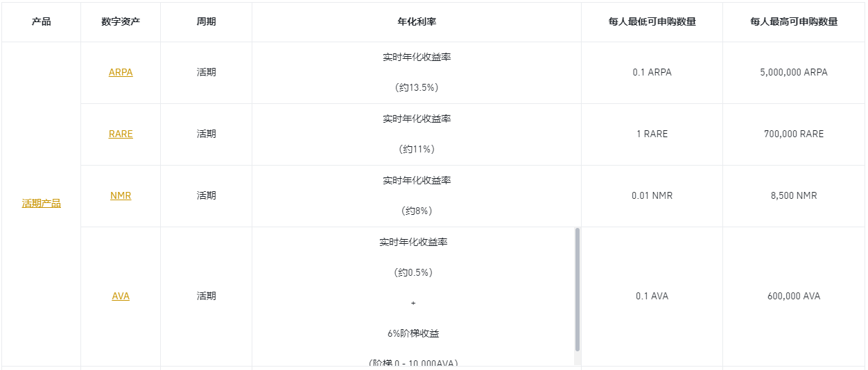
Task: Click the 产品 column header
Action: (42, 21)
